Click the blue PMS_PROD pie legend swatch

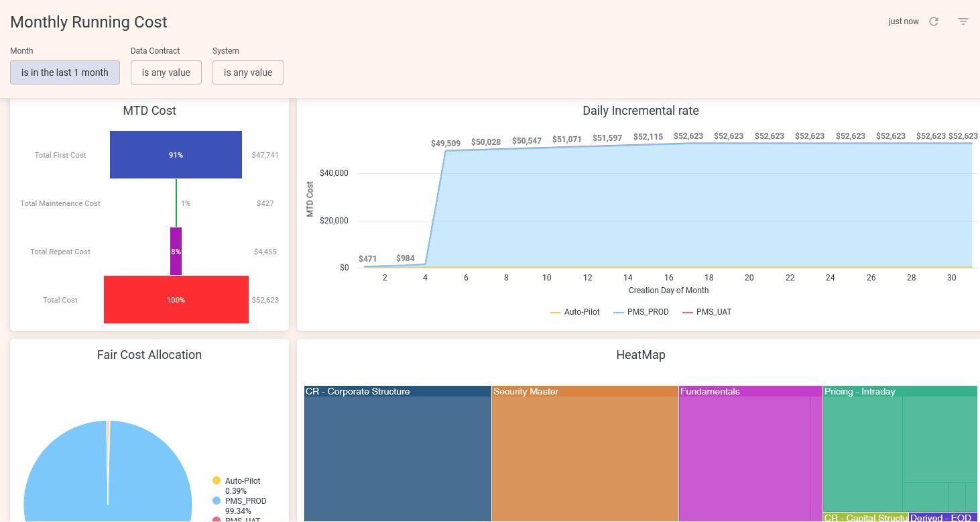point(217,501)
